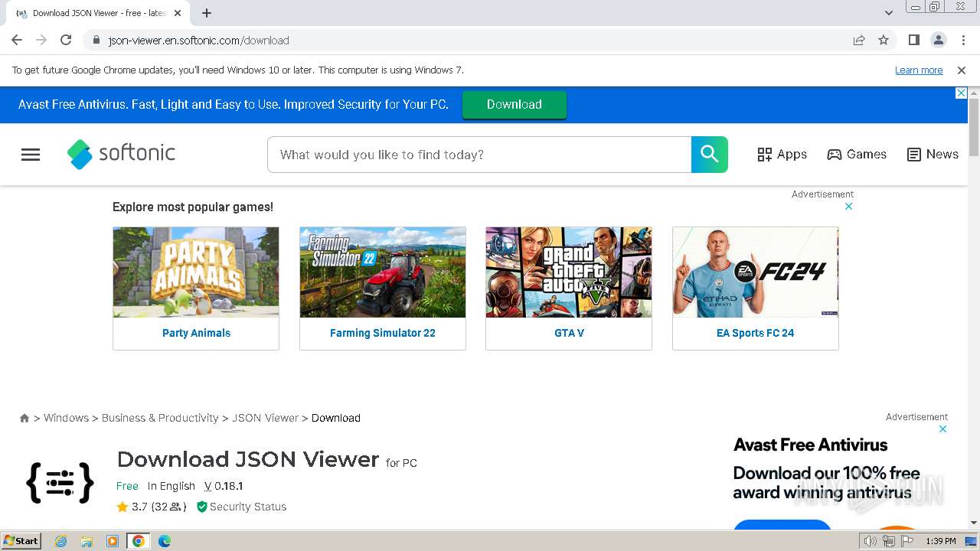
Task: Close the popular games advertisement
Action: coord(848,207)
